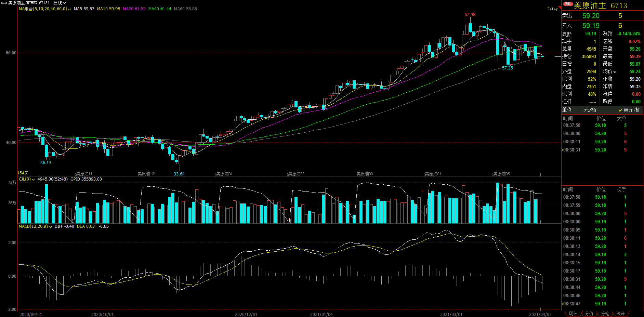This screenshot has height=317, width=644.
Task: Click the chain link icon beside 美原油主 title
Action: pos(4,3)
